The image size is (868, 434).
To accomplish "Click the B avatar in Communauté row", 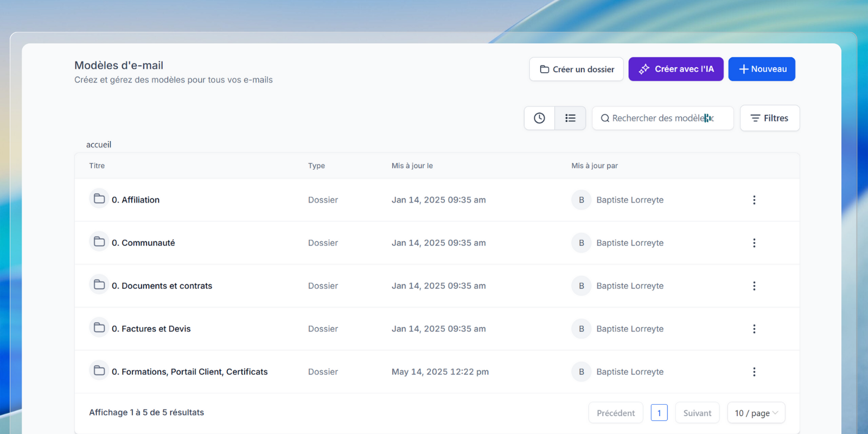I will click(x=581, y=242).
